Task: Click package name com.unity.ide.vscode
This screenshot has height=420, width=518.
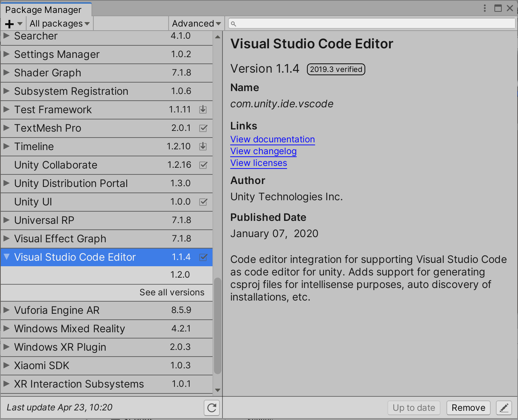Action: (x=282, y=104)
